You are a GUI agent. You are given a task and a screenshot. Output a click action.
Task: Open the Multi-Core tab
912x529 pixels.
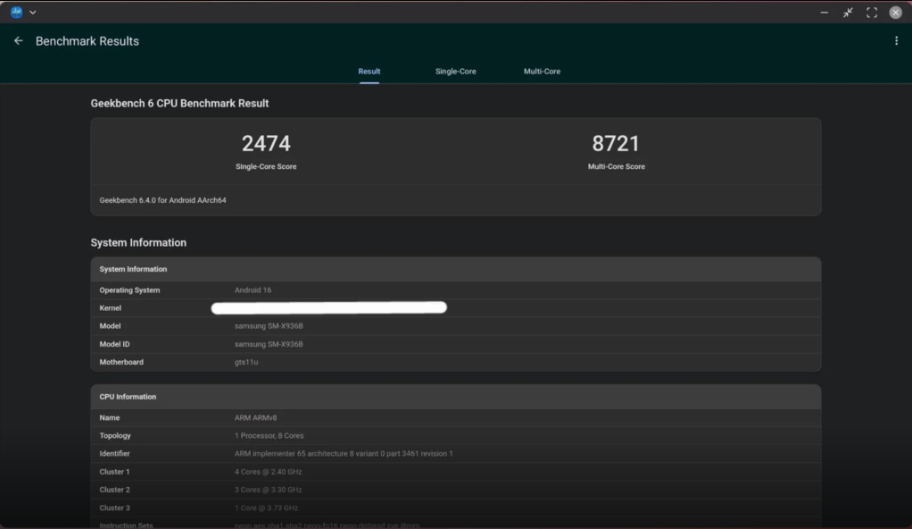[542, 72]
